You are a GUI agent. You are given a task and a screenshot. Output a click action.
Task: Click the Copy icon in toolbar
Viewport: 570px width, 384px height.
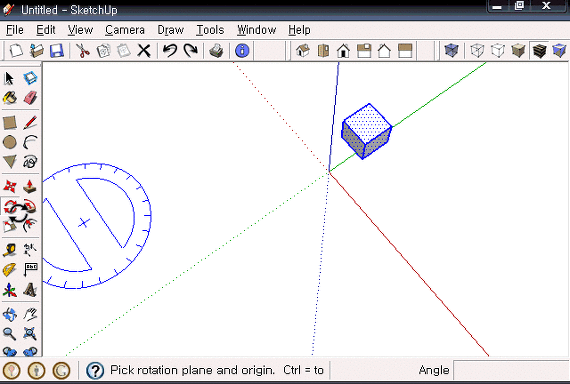click(104, 51)
